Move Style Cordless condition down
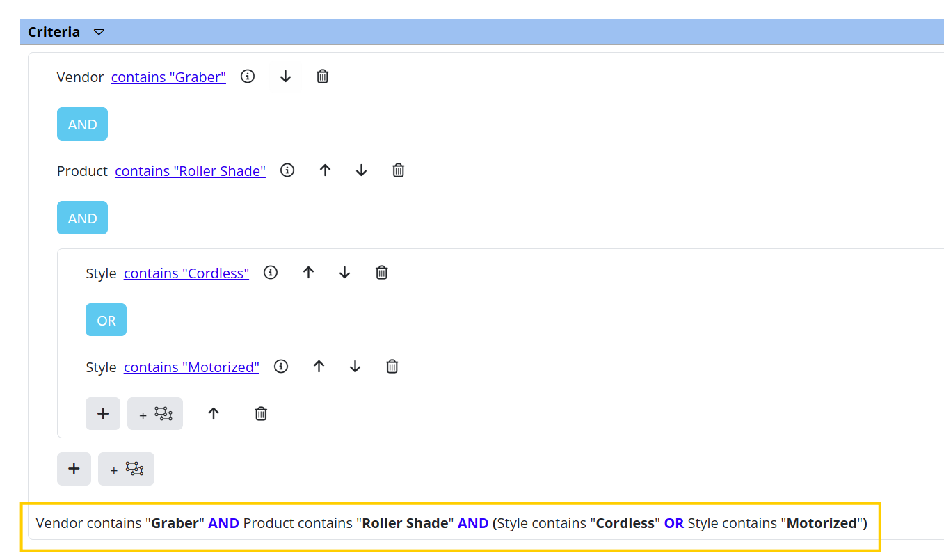Viewport: 944px width, 560px height. pos(344,273)
